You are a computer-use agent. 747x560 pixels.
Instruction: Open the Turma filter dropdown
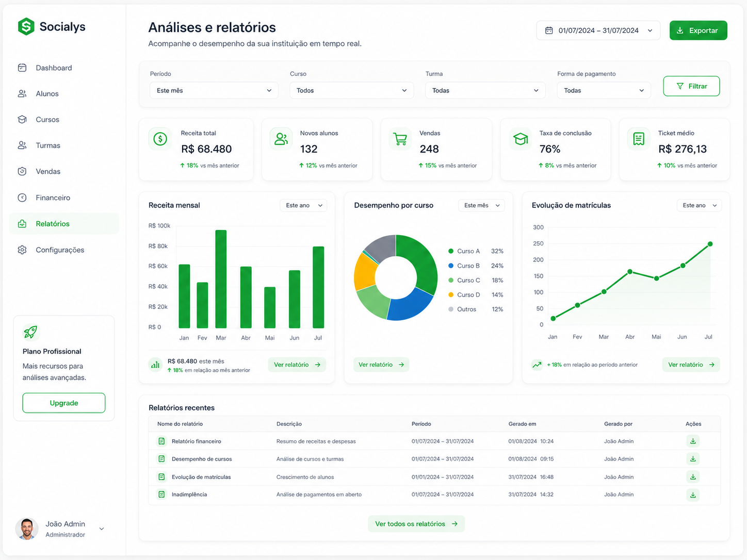click(x=485, y=90)
